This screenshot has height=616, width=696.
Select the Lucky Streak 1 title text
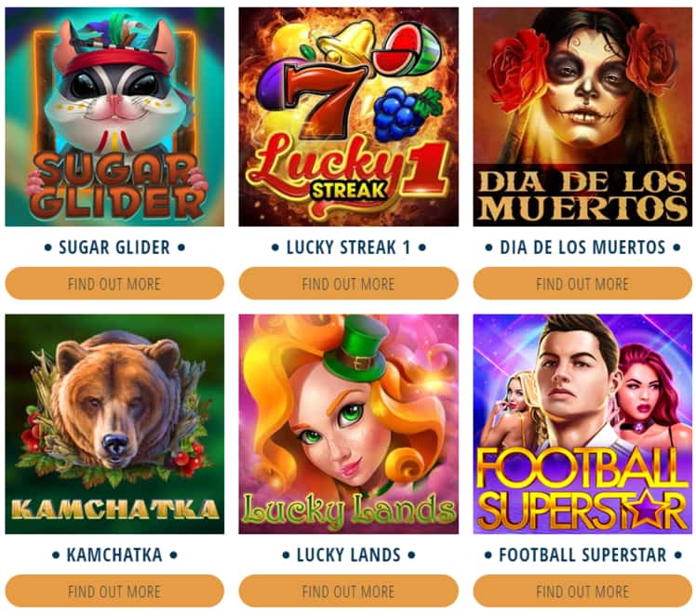click(x=348, y=248)
